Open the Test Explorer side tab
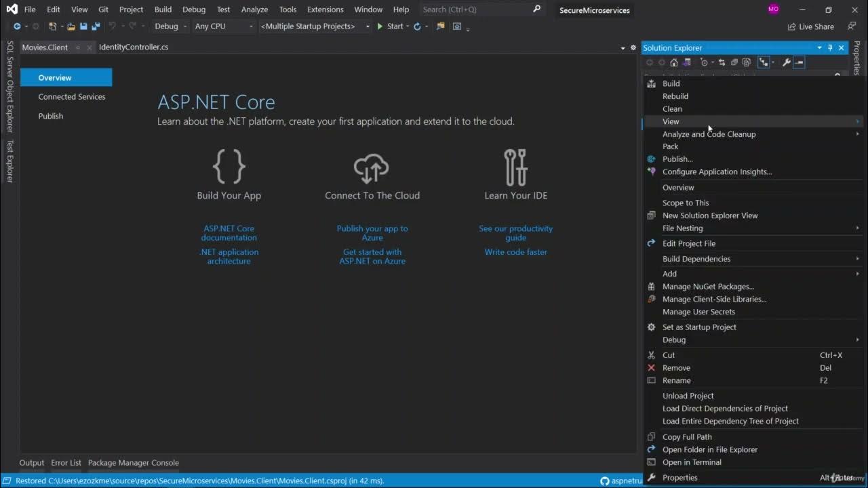868x488 pixels. pyautogui.click(x=9, y=161)
